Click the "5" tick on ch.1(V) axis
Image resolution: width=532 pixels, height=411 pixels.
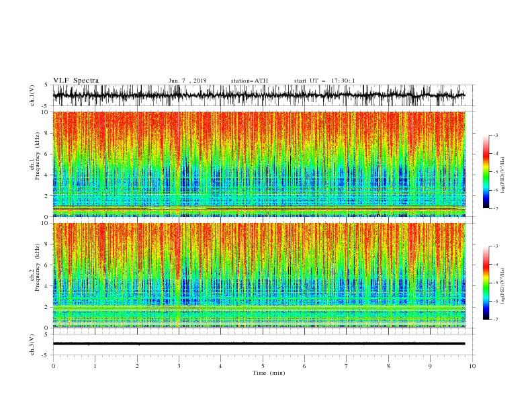tap(46, 85)
